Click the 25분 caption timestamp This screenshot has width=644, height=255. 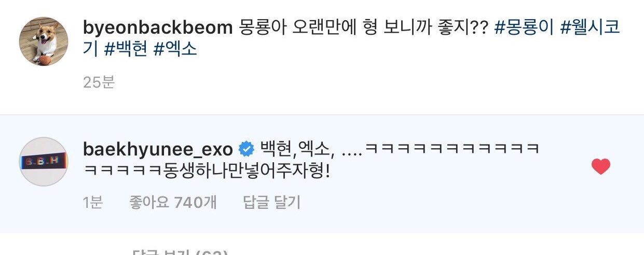pos(99,82)
